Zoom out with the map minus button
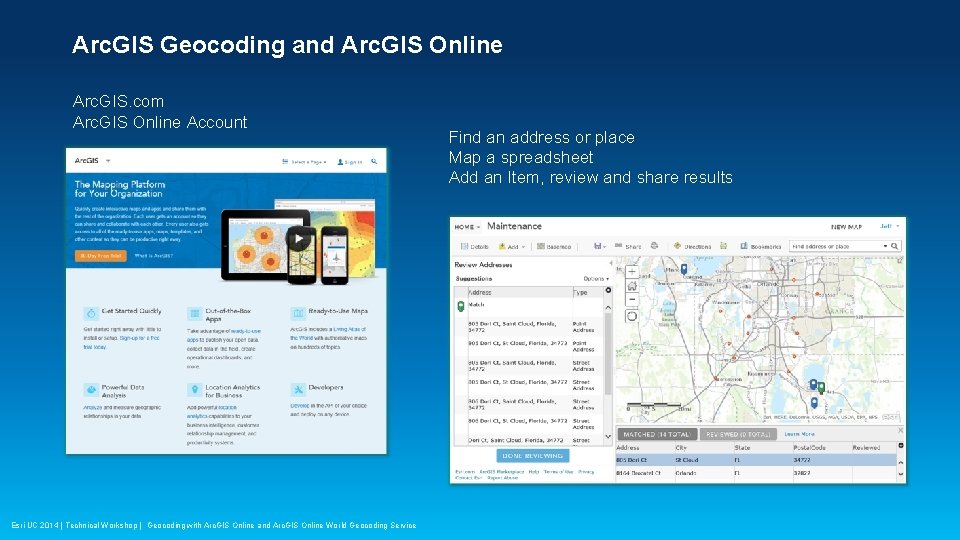The image size is (960, 540). pos(632,300)
